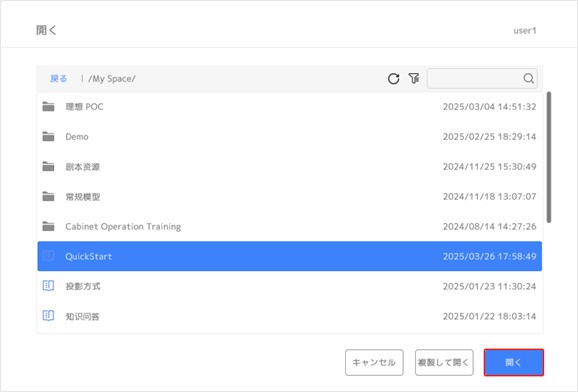
Task: Open the filter funnel icon
Action: click(x=414, y=78)
